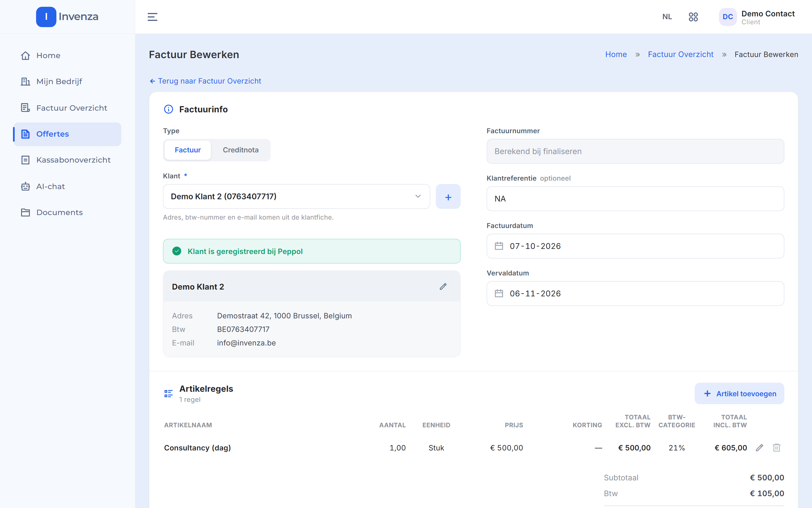Delete Consultancy (dag) line trash icon
This screenshot has width=812, height=508.
click(776, 448)
